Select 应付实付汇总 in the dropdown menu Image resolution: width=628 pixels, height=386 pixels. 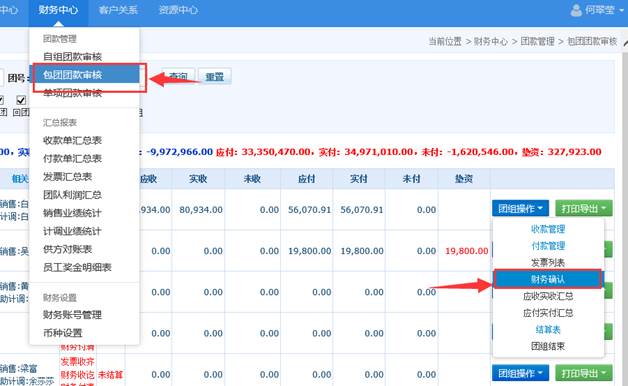pyautogui.click(x=548, y=313)
